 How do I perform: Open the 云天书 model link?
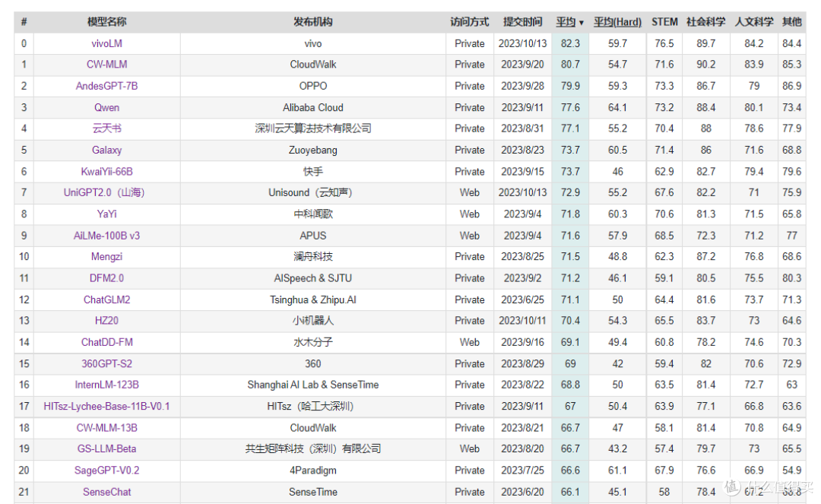click(x=107, y=128)
